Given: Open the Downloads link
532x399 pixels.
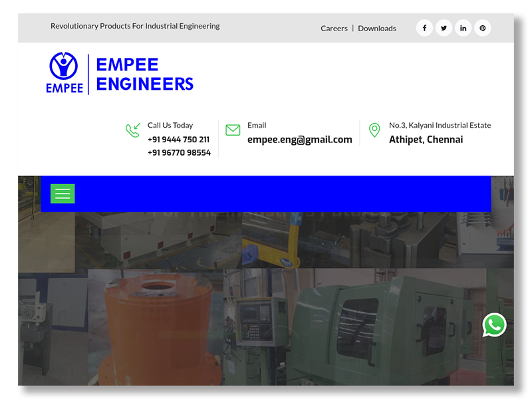Looking at the screenshot, I should coord(377,29).
